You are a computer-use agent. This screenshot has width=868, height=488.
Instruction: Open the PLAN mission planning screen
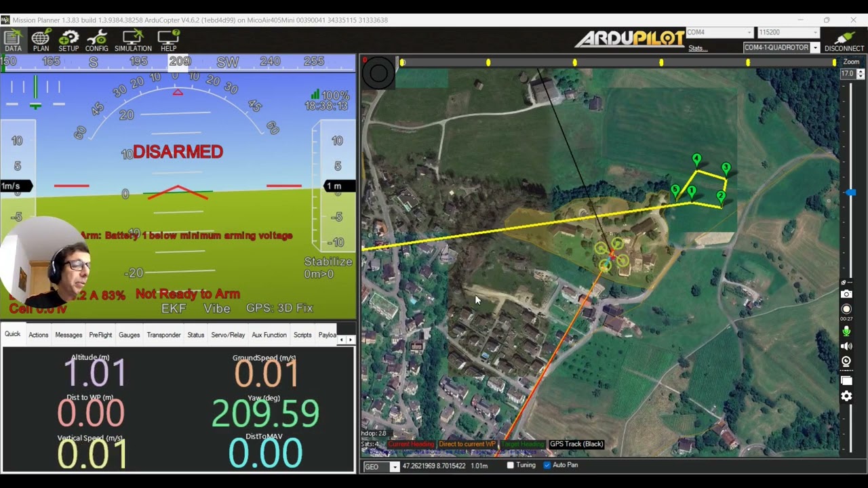point(41,41)
